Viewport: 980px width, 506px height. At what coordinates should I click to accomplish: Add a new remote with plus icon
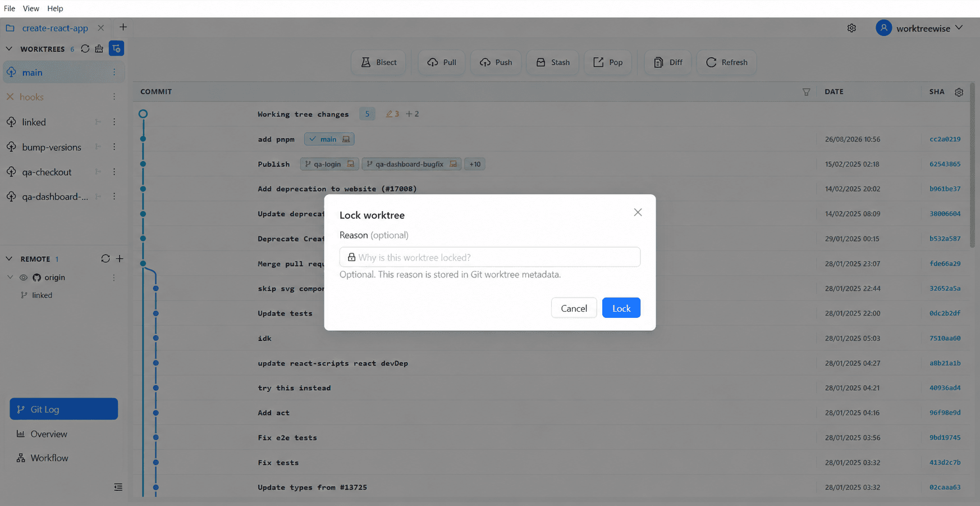(x=120, y=258)
